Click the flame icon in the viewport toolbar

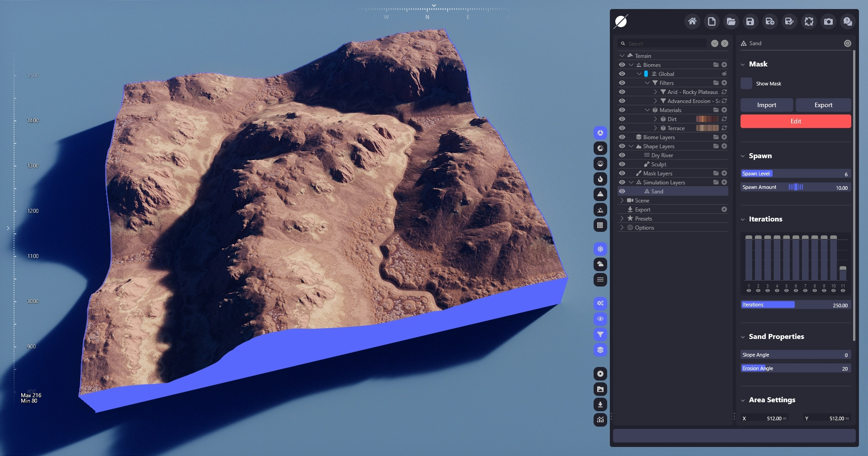point(600,179)
